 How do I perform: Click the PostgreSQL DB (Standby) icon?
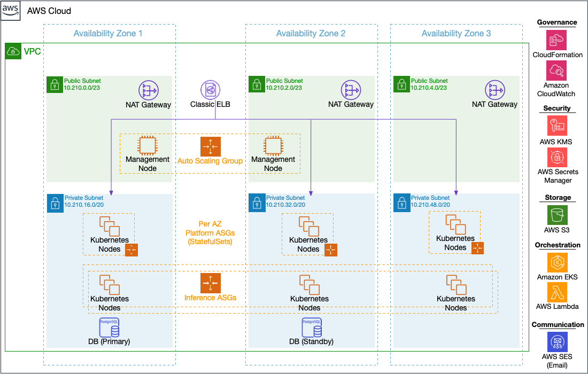pyautogui.click(x=312, y=328)
